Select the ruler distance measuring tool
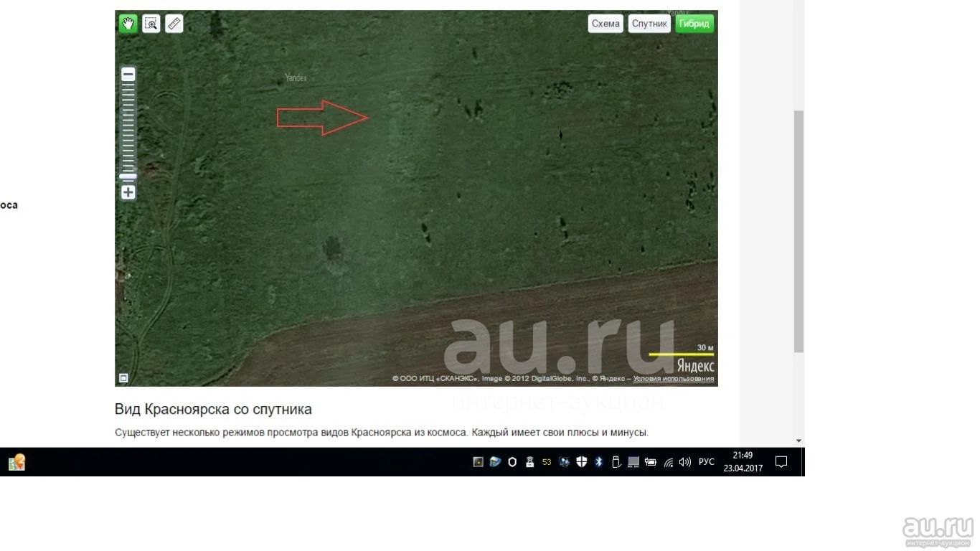The width and height of the screenshot is (980, 551). click(174, 24)
